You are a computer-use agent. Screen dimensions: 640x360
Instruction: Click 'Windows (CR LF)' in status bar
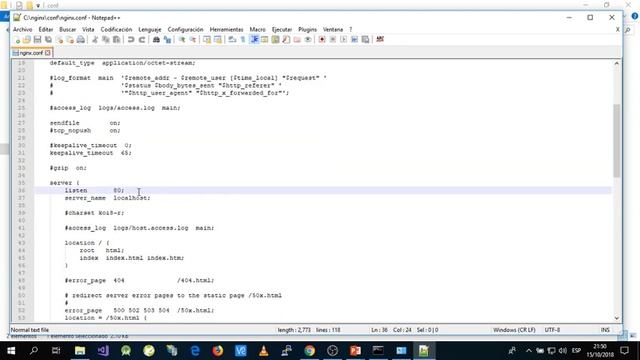(514, 330)
